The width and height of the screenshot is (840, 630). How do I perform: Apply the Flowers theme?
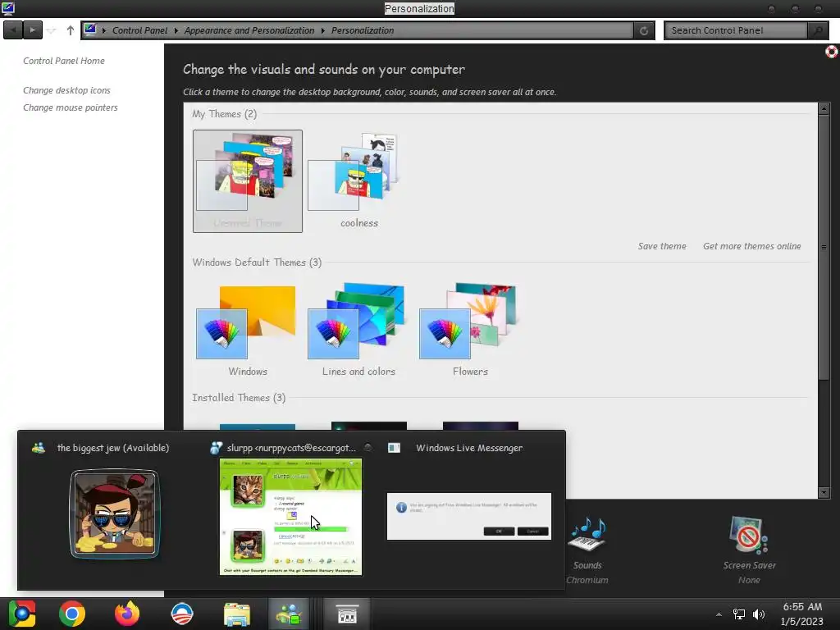pyautogui.click(x=470, y=331)
